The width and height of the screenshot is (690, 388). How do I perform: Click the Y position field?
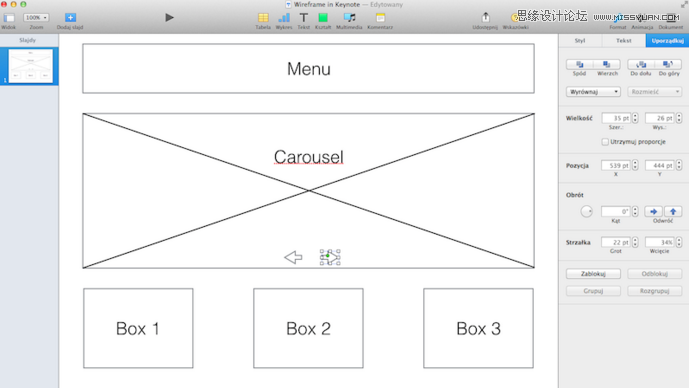(x=660, y=165)
